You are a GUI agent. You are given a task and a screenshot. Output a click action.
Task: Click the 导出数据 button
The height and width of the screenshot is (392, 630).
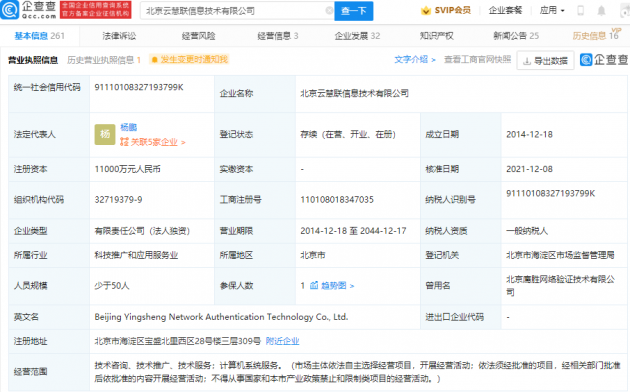click(545, 61)
